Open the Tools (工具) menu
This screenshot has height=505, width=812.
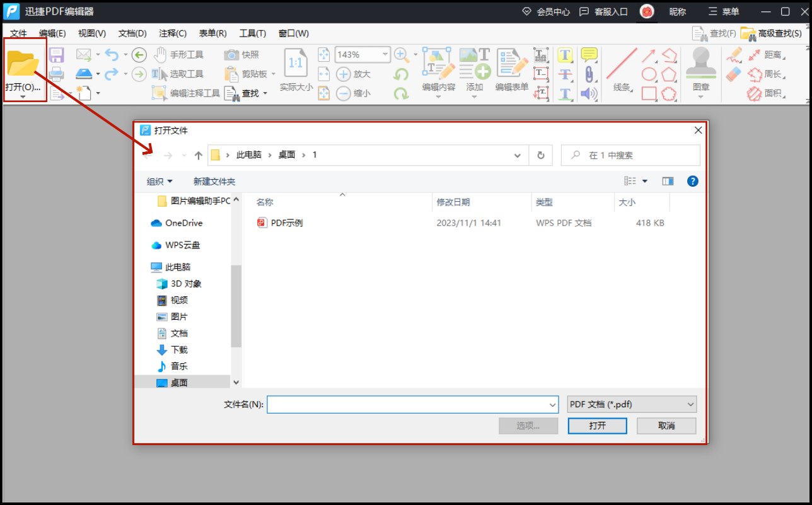[x=253, y=33]
